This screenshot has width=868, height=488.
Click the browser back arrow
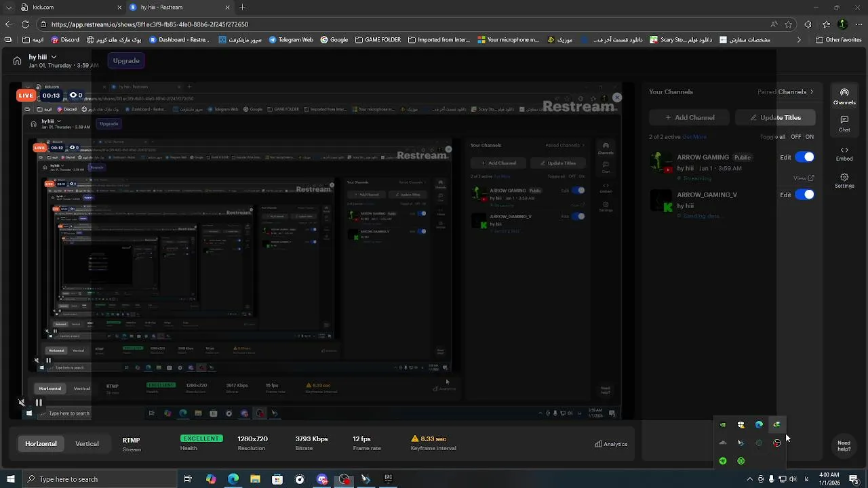pos(8,24)
